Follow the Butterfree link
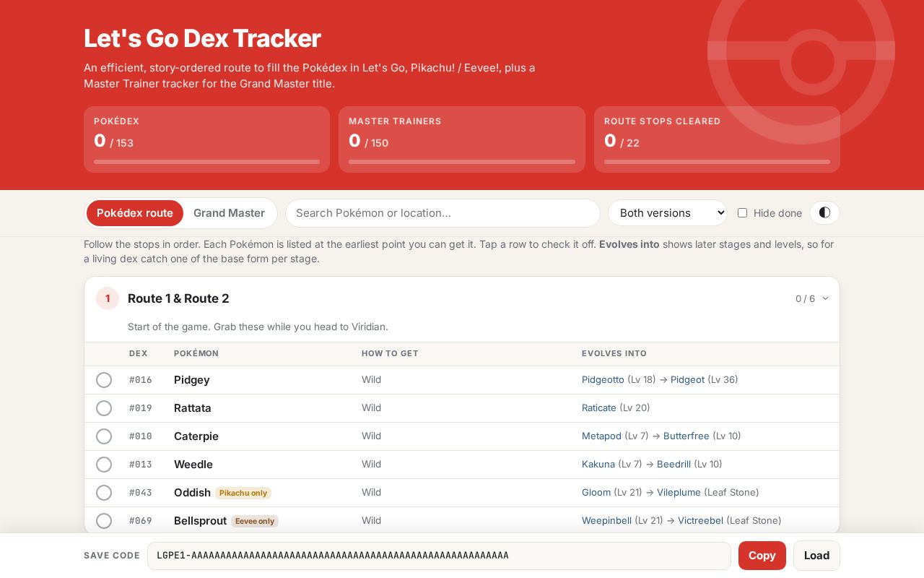The height and width of the screenshot is (578, 924). click(x=687, y=436)
